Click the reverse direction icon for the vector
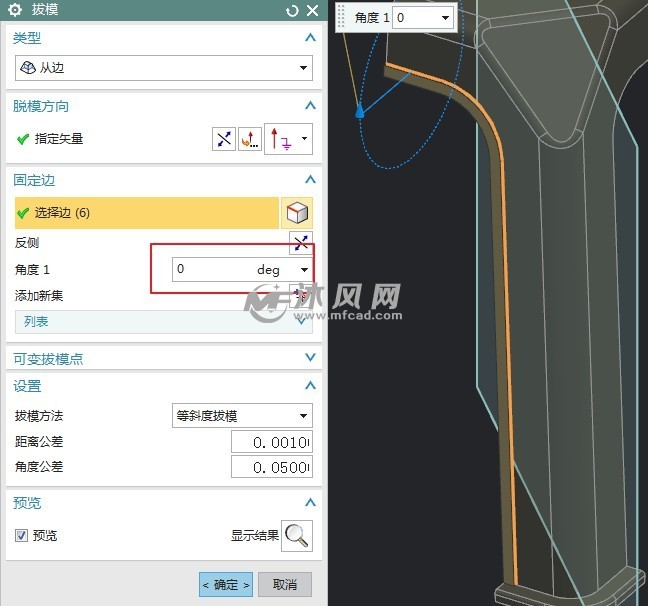This screenshot has height=606, width=648. [x=224, y=139]
